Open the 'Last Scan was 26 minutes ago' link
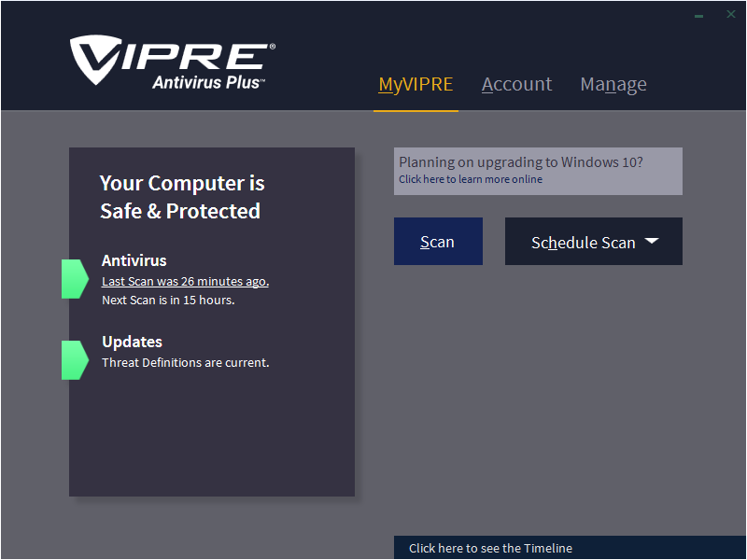Image resolution: width=747 pixels, height=560 pixels. [185, 282]
